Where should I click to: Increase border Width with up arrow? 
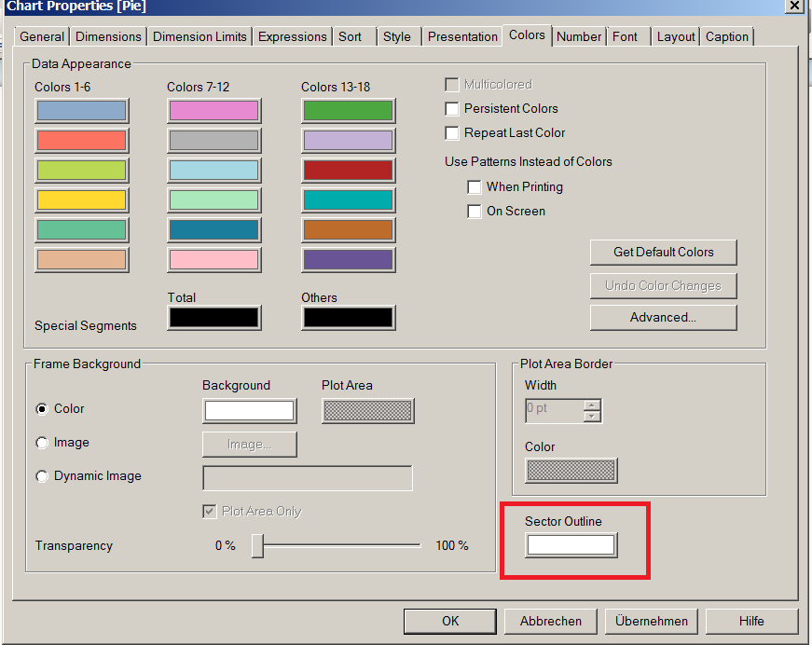[x=592, y=405]
